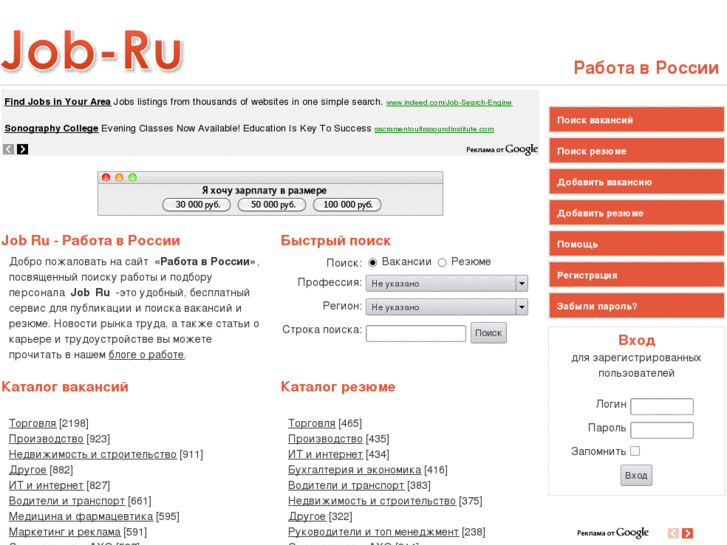Focus the Пароль input field
Screen dimensions: 727x545
pos(662,430)
